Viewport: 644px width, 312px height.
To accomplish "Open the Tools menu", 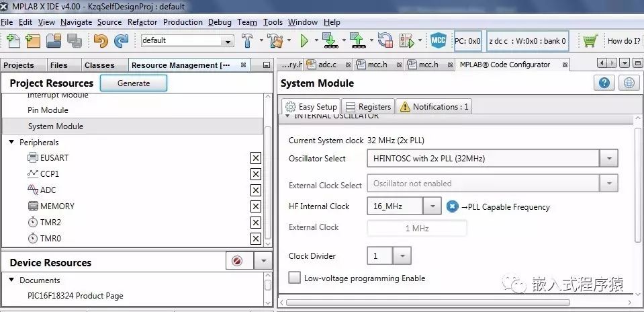I will [273, 22].
